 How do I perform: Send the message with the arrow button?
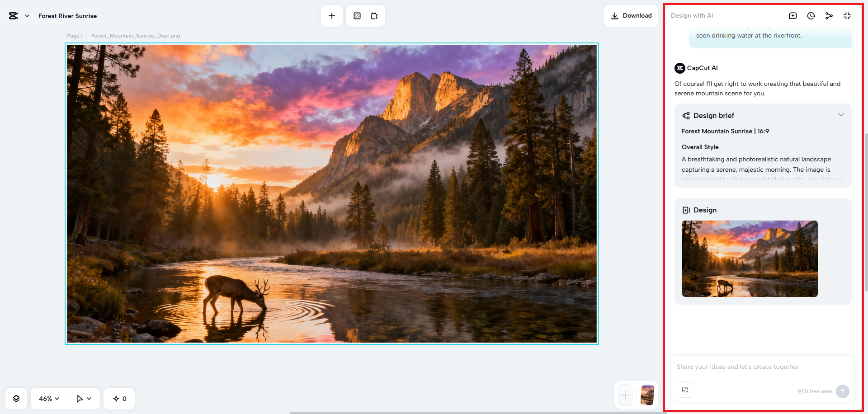tap(842, 391)
